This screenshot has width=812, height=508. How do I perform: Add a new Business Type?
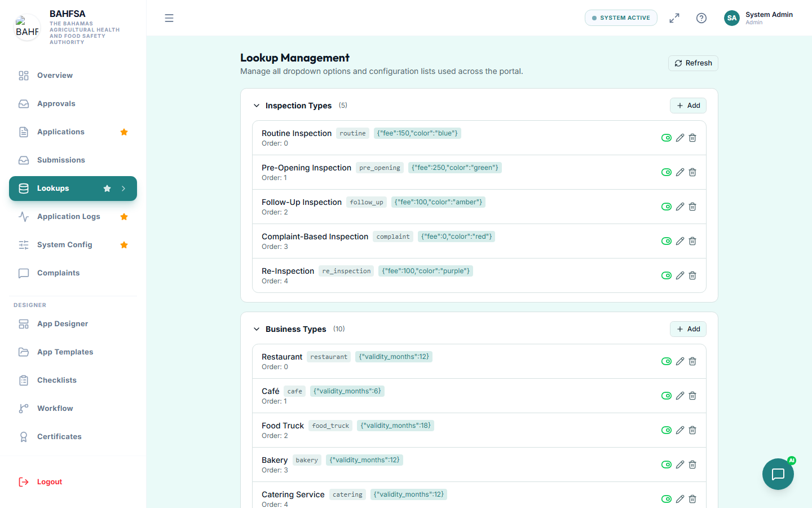[x=688, y=329]
